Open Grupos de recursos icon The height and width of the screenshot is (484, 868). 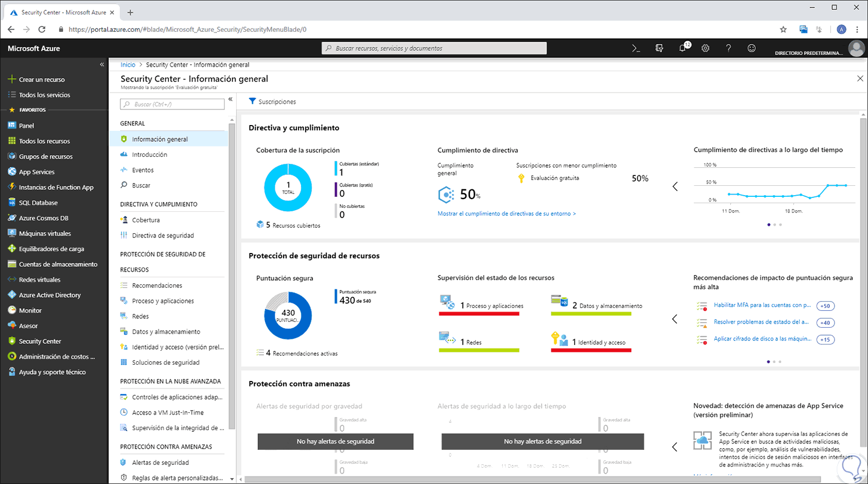[x=12, y=156]
